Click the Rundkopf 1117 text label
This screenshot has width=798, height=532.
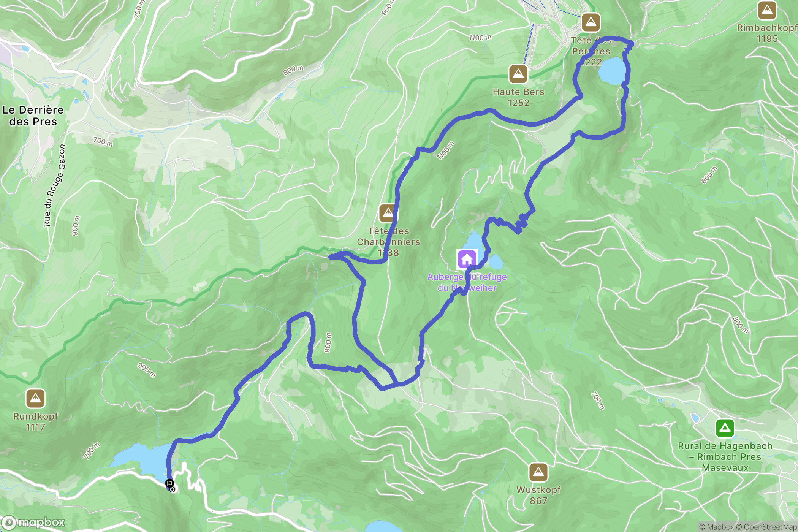point(35,422)
